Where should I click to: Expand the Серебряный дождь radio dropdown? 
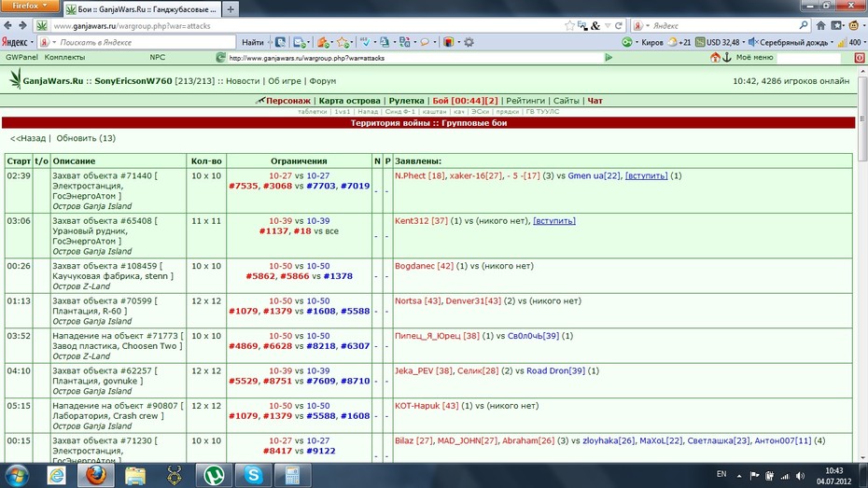click(832, 43)
